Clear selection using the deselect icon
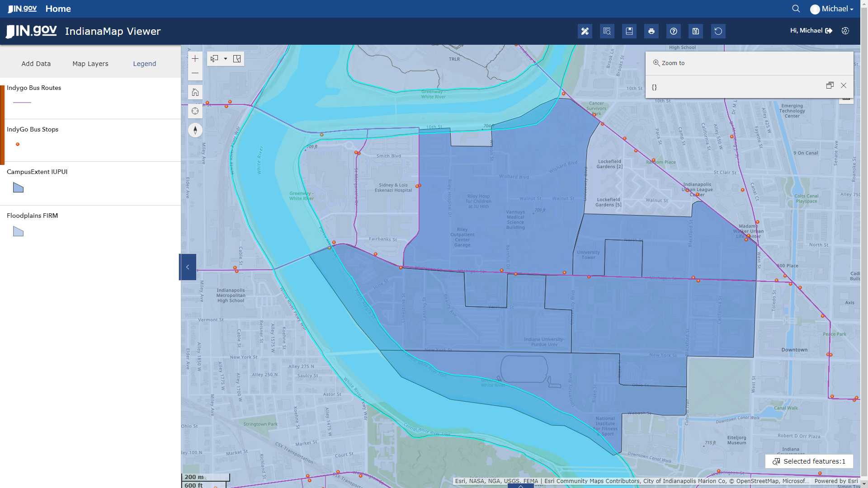The image size is (868, 488). click(x=237, y=59)
